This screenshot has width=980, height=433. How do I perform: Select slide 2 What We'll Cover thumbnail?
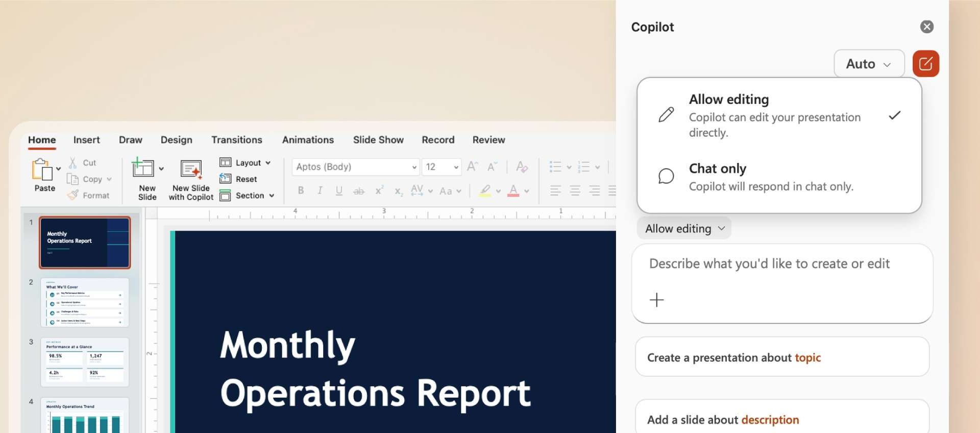coord(85,302)
